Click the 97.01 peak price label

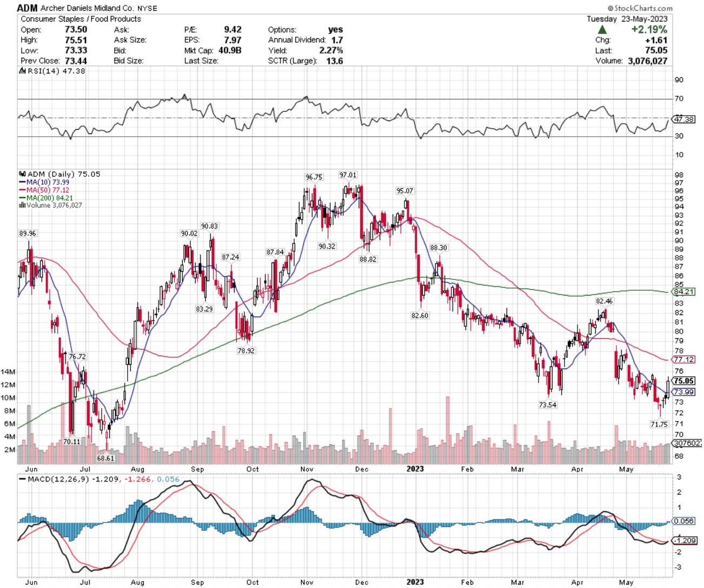(348, 175)
